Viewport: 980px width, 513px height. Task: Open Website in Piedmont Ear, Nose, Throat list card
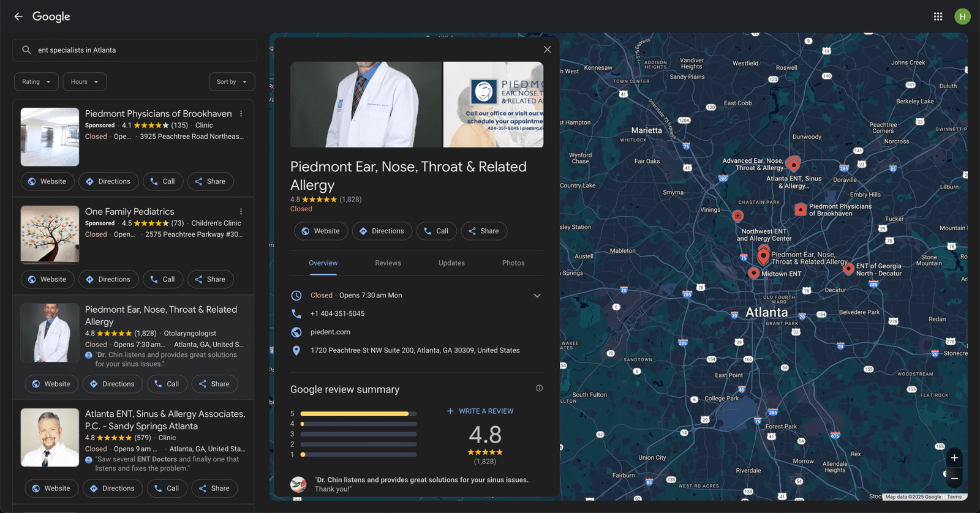(x=51, y=384)
